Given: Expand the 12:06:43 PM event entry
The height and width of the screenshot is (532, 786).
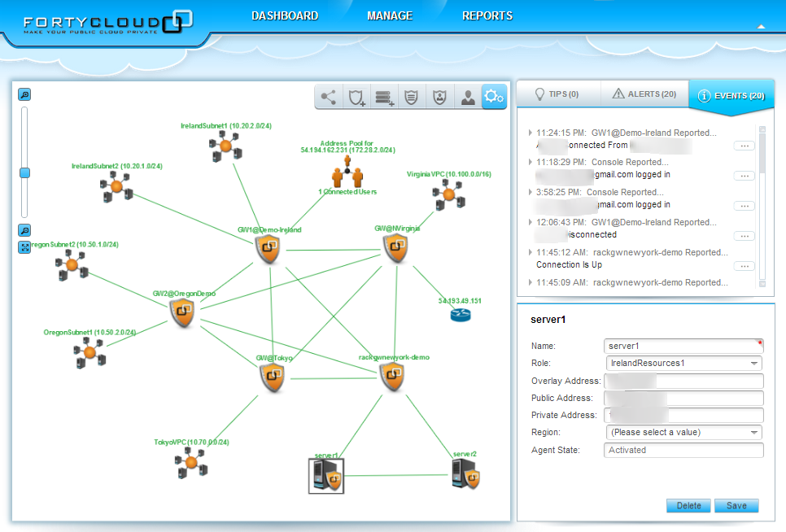Looking at the screenshot, I should (531, 222).
